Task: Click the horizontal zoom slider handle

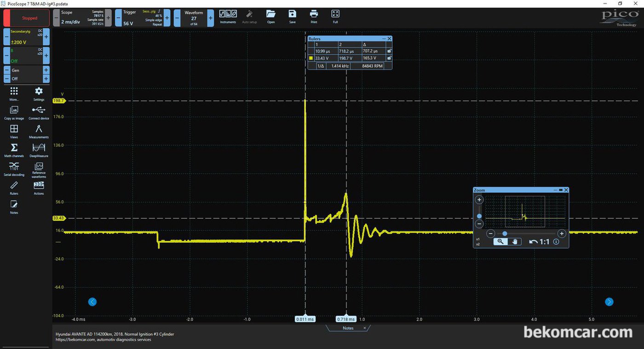Action: tap(505, 233)
